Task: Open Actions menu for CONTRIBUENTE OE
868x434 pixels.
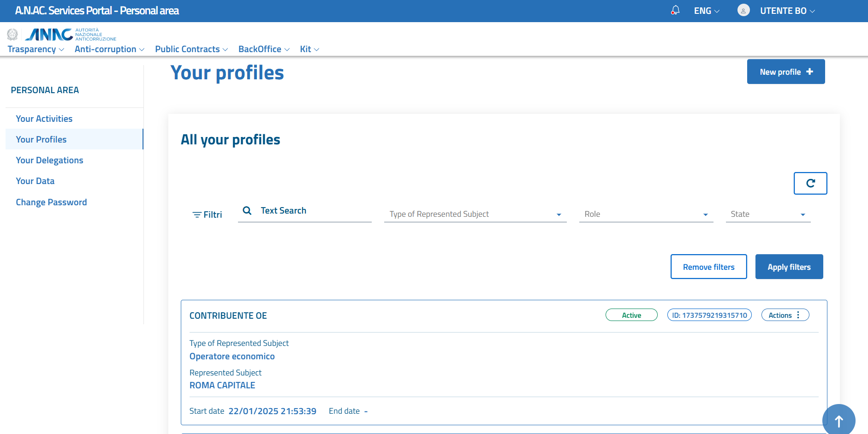Action: 785,315
